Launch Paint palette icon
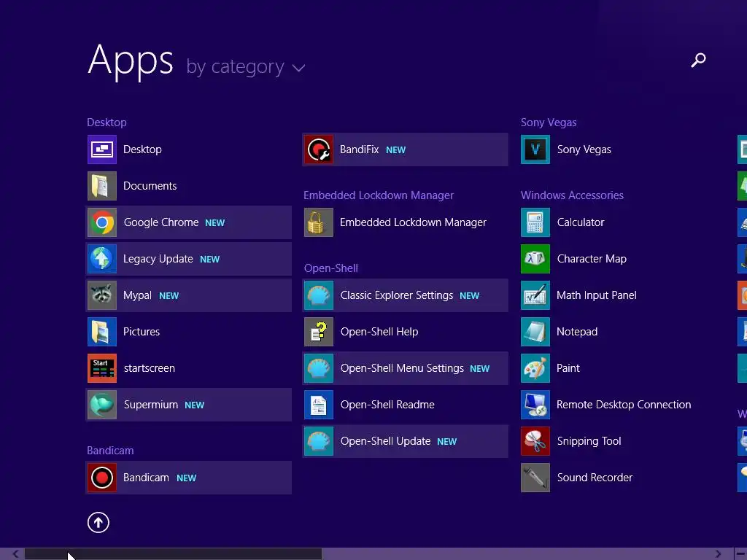The width and height of the screenshot is (747, 560). point(535,368)
